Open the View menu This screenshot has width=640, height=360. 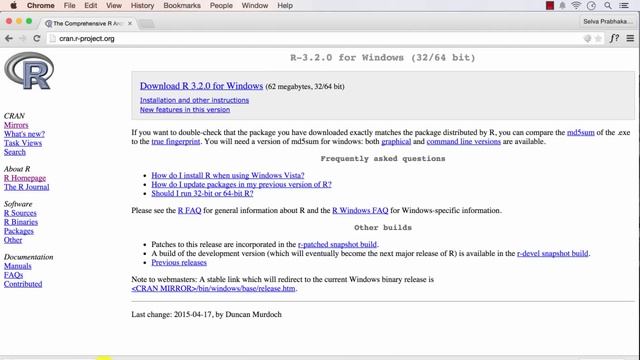pos(114,6)
